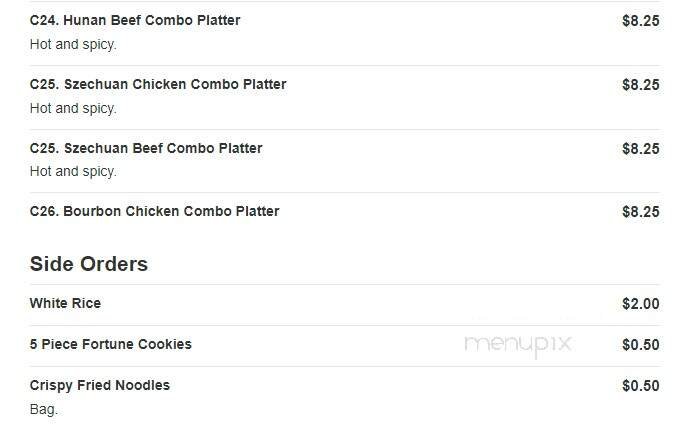The width and height of the screenshot is (697, 426).
Task: Click the menupix watermark logo
Action: pyautogui.click(x=517, y=344)
